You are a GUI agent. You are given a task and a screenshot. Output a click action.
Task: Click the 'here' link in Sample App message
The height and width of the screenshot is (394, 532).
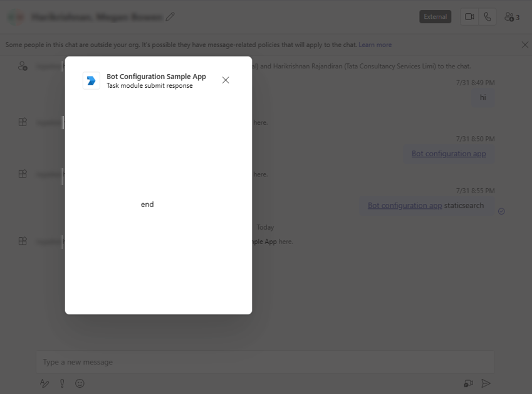285,242
